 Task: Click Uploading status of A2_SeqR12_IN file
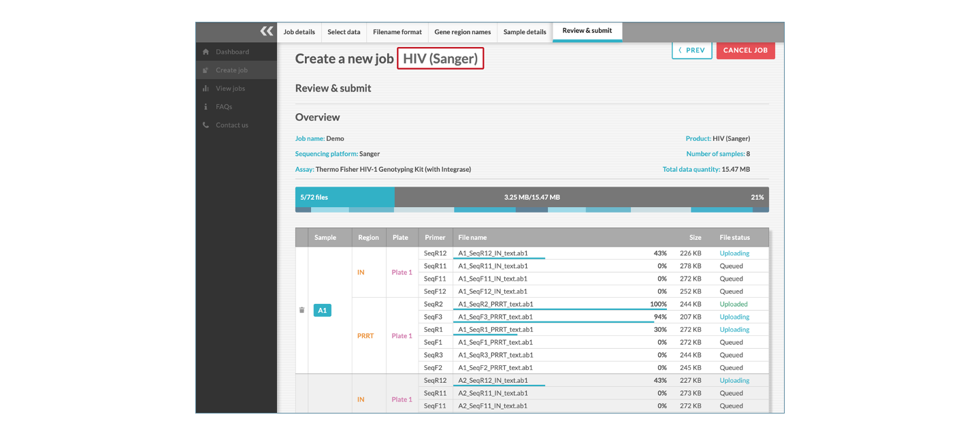[x=734, y=380]
